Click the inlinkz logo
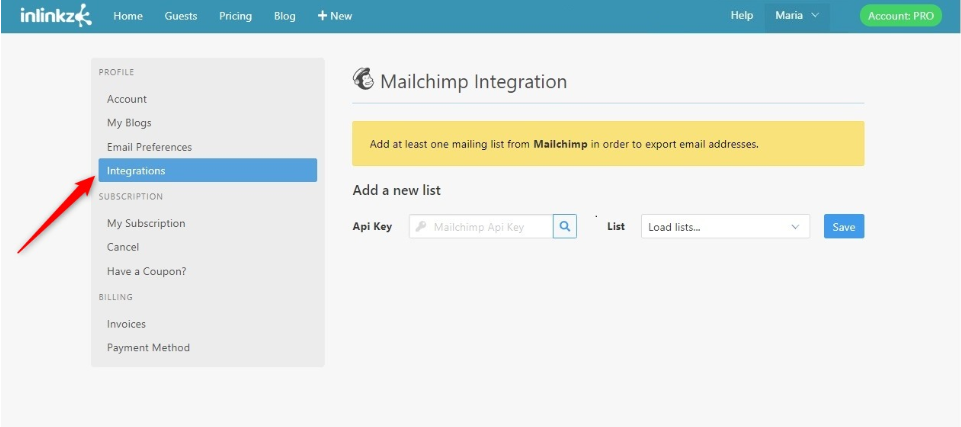Viewport: 961px width, 427px height. (x=56, y=15)
